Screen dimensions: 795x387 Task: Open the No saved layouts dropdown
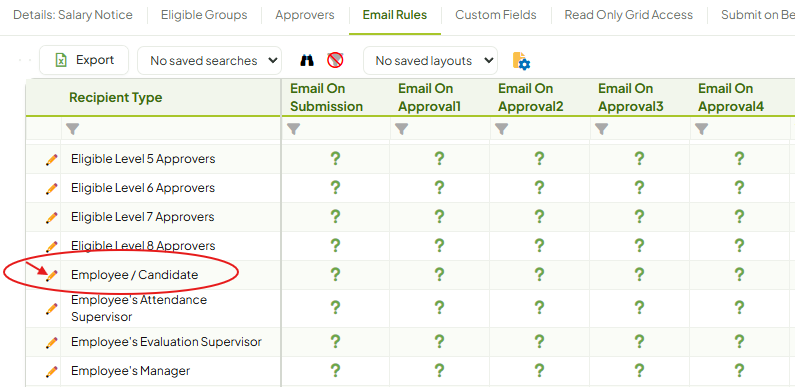pos(430,60)
